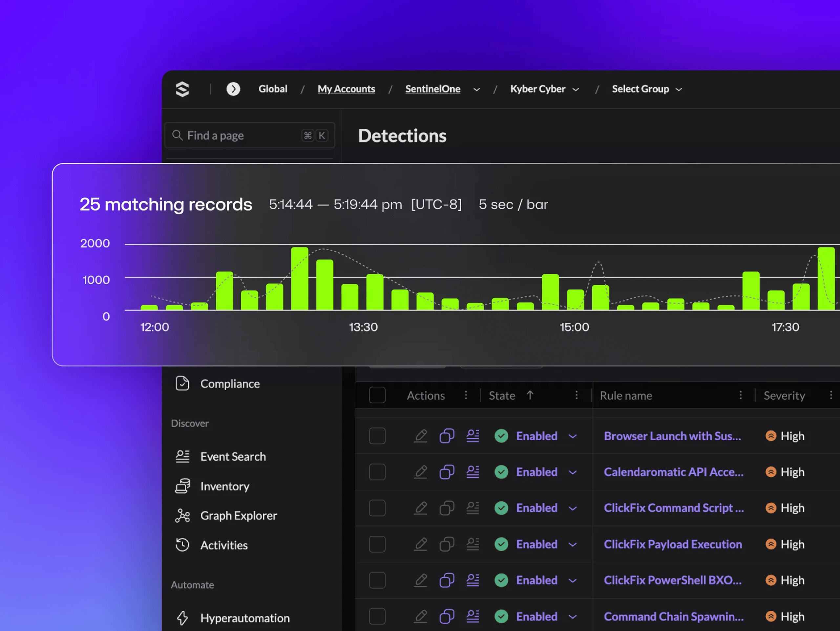Open Calendaromatic API Acce... rule

(x=673, y=472)
